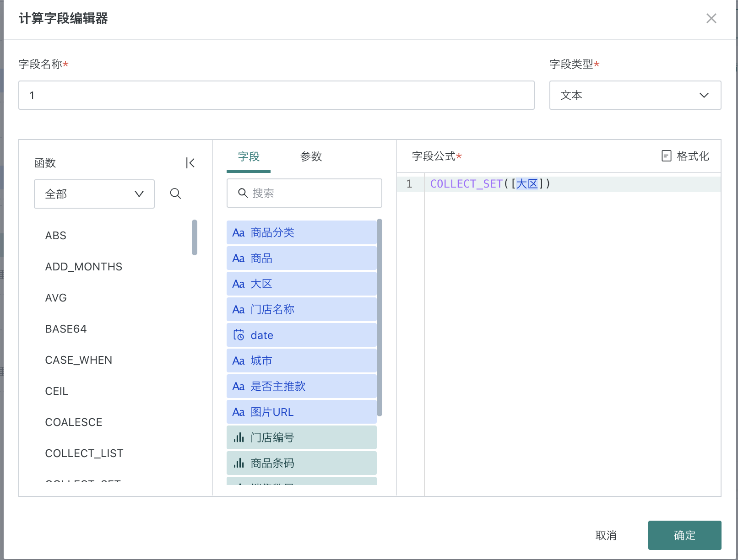The height and width of the screenshot is (560, 738).
Task: Switch to the 参数 tab
Action: (x=311, y=157)
